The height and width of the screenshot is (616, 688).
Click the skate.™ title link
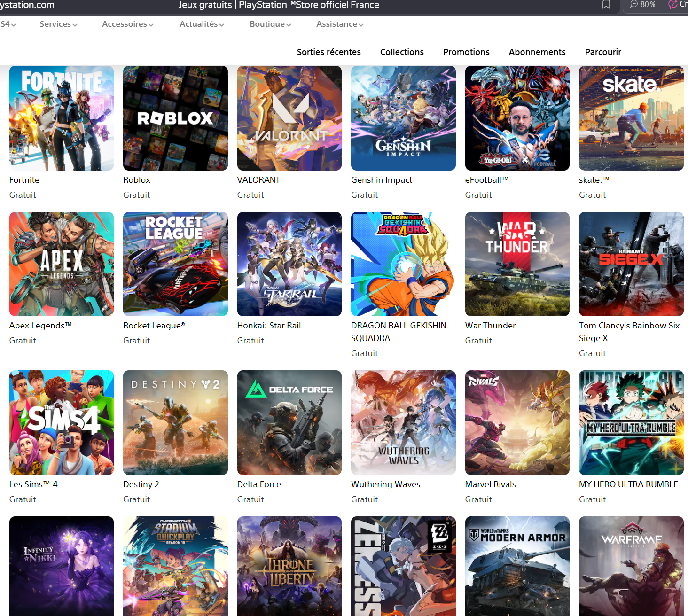tap(594, 180)
